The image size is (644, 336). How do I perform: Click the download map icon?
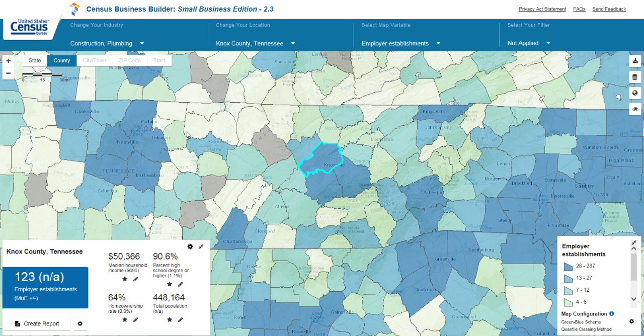pyautogui.click(x=635, y=61)
